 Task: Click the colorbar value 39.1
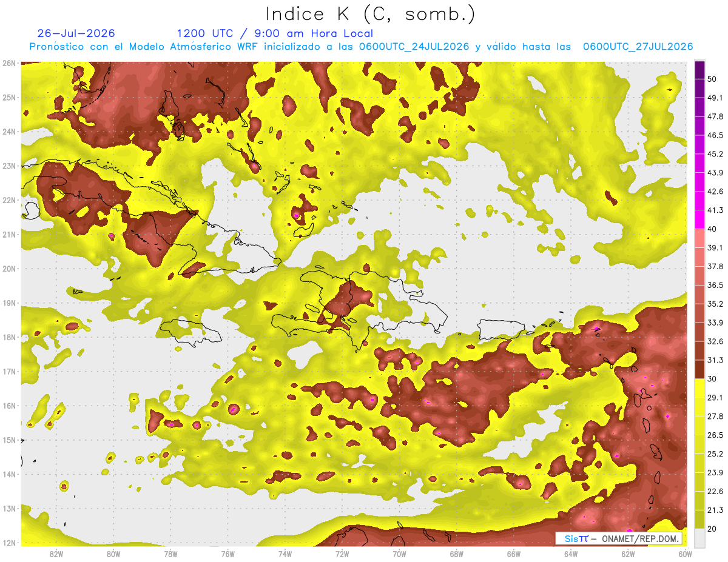[715, 247]
